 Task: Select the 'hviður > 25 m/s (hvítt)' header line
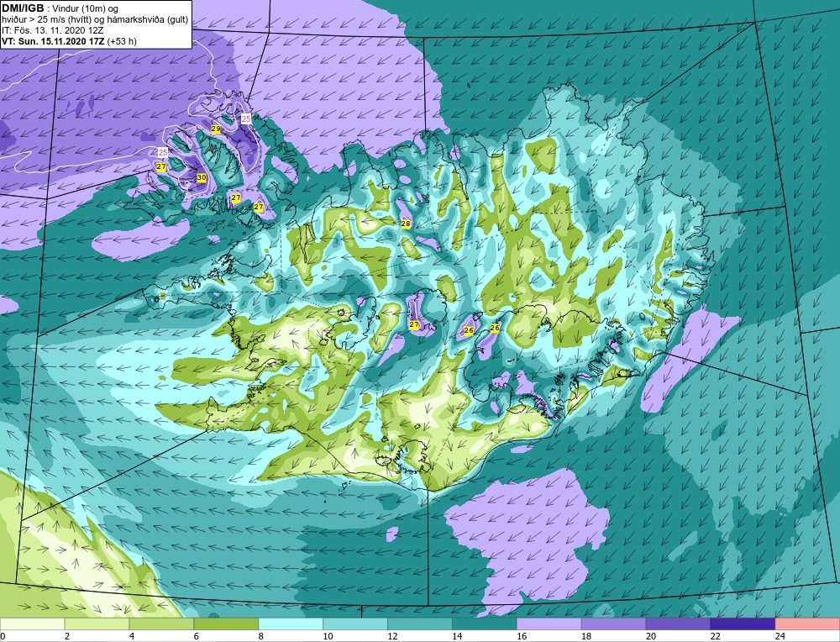(x=95, y=19)
